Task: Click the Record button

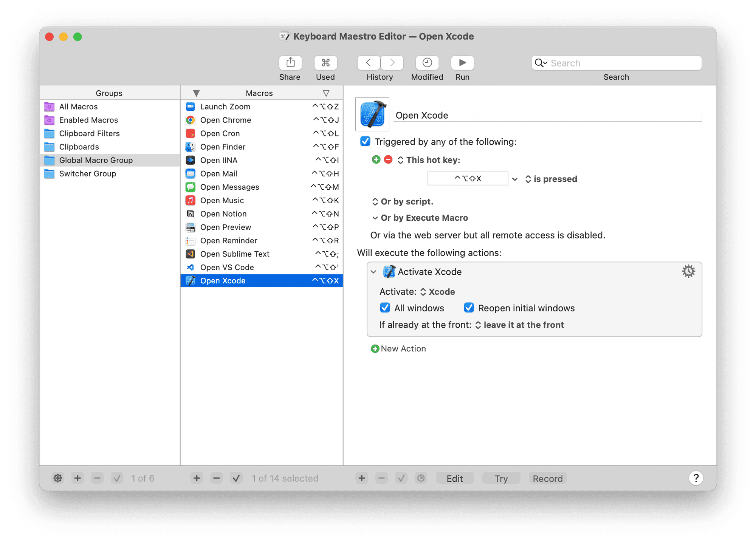Action: tap(547, 478)
